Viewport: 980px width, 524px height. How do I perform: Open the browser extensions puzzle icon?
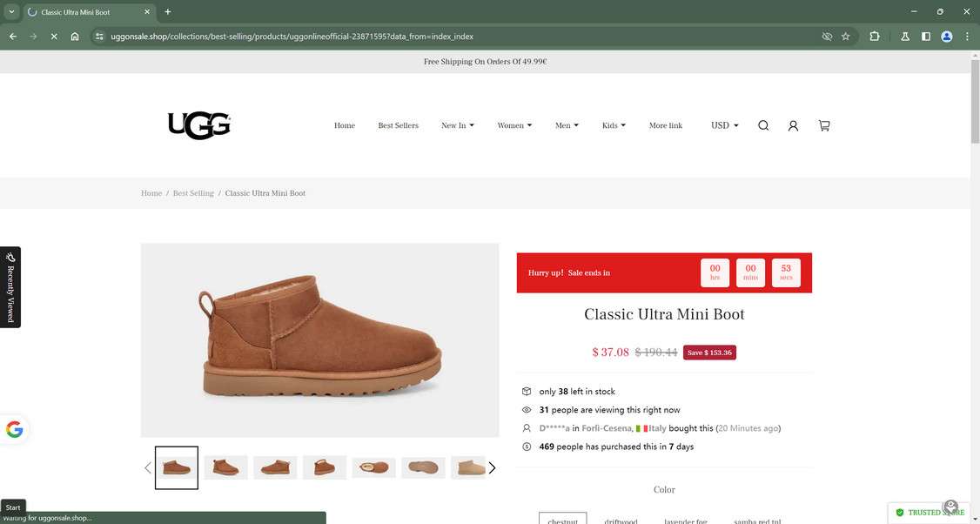click(x=875, y=37)
